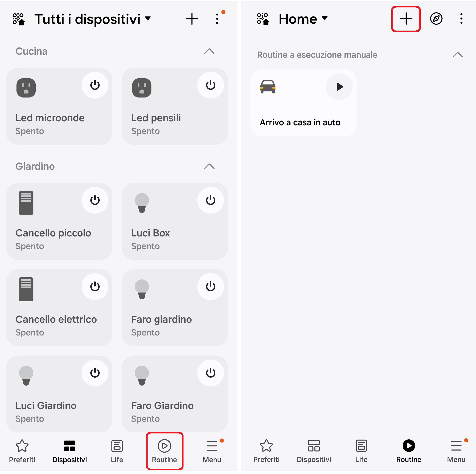Open three-dot options beside Tutti i dispositivi
Screen dimensions: 476x474
(217, 19)
